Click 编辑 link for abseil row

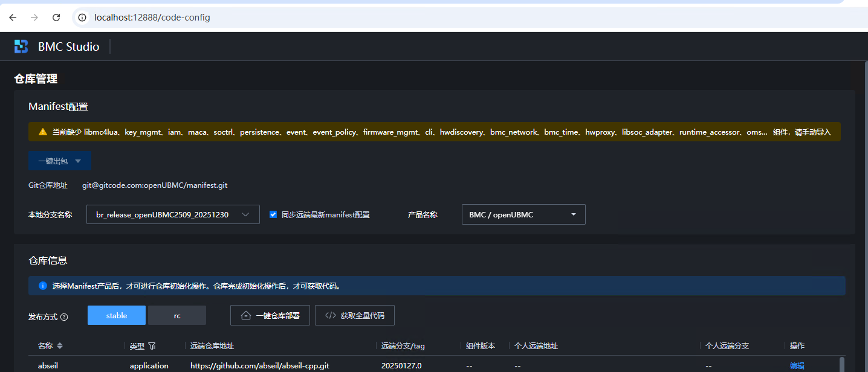(x=797, y=365)
